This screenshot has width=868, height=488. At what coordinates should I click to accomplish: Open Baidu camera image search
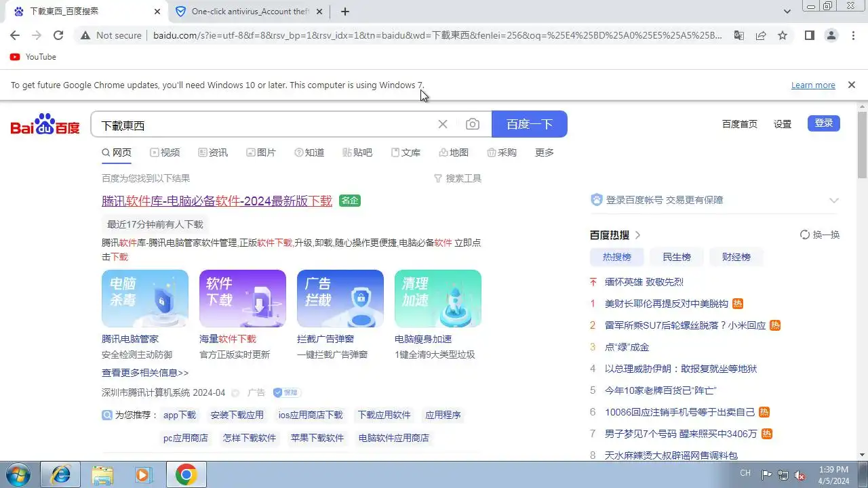[473, 124]
